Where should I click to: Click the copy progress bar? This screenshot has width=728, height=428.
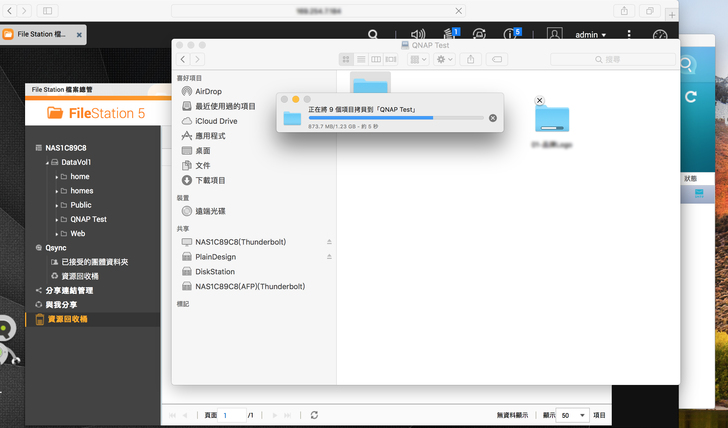[396, 118]
